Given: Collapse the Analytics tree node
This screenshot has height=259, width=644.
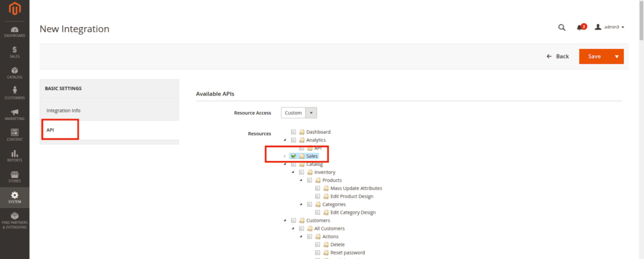Looking at the screenshot, I should (x=285, y=140).
